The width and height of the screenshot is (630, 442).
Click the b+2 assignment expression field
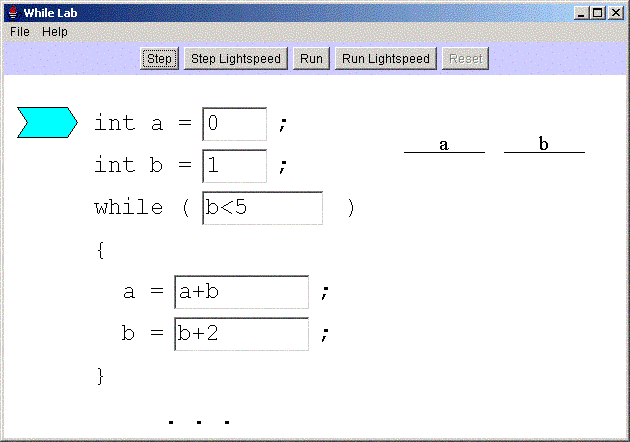[241, 334]
